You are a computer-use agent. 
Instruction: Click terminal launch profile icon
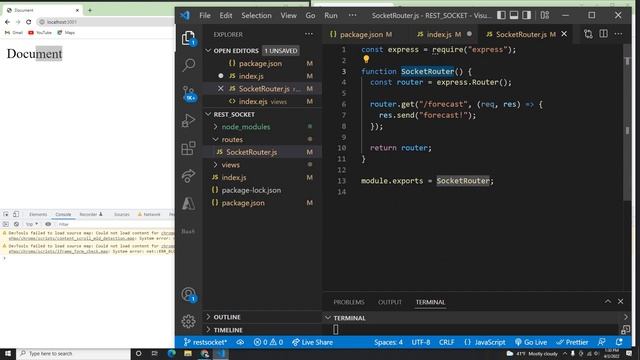click(x=625, y=329)
